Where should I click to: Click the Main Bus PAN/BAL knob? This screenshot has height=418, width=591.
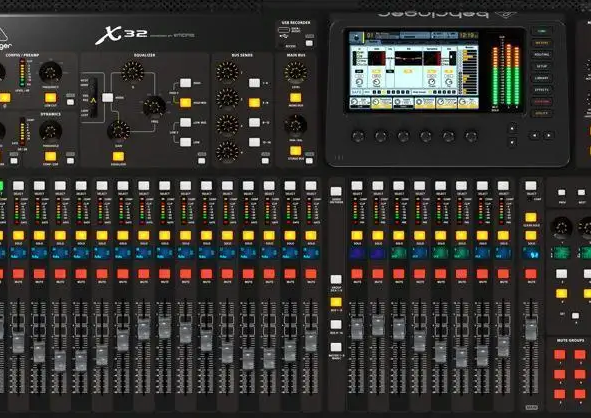coord(296,125)
